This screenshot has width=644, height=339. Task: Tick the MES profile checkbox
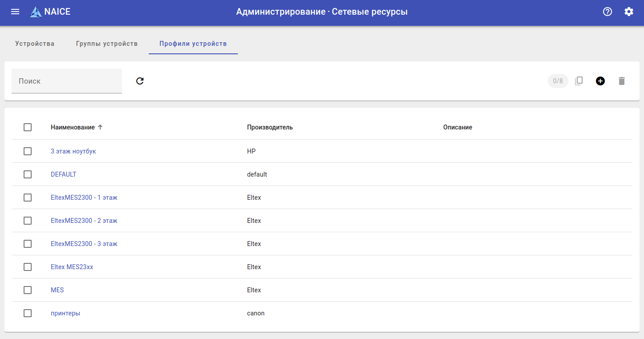pos(28,290)
